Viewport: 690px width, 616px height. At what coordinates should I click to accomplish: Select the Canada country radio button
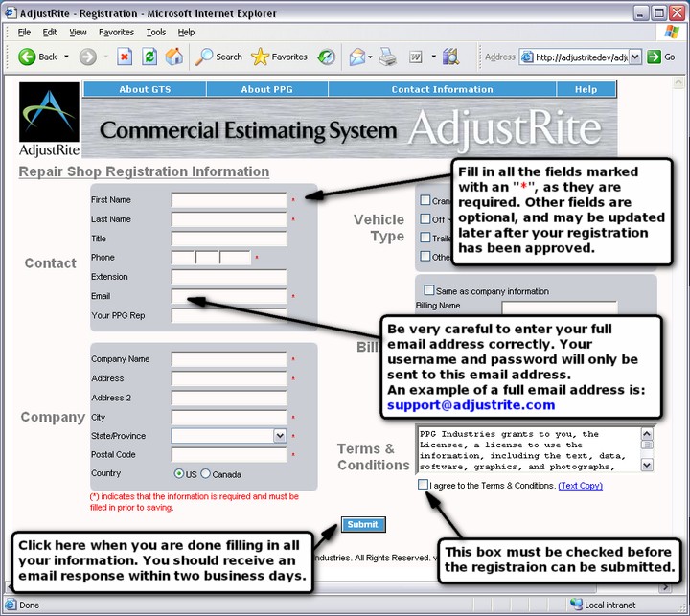tap(205, 474)
